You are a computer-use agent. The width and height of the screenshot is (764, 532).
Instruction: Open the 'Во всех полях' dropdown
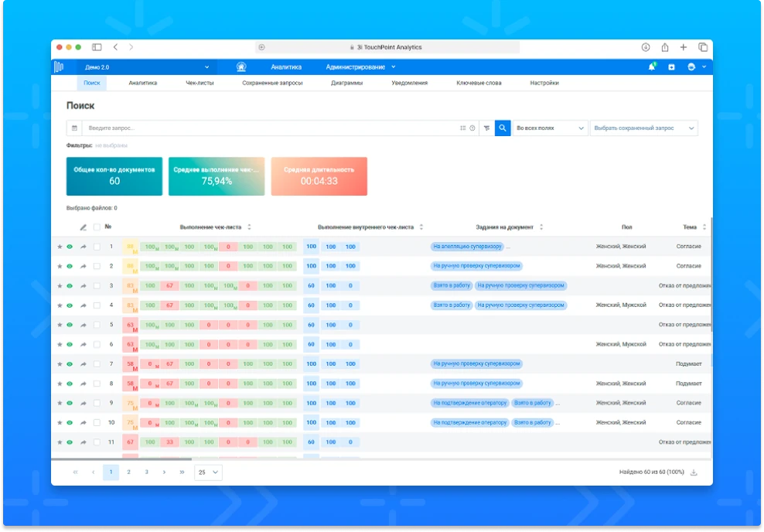tap(550, 128)
